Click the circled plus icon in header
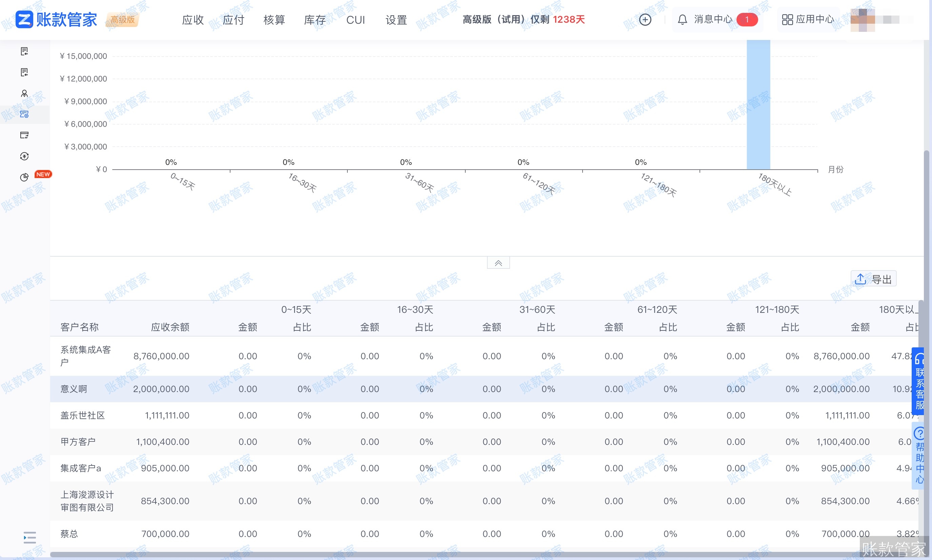This screenshot has height=560, width=932. [x=645, y=20]
